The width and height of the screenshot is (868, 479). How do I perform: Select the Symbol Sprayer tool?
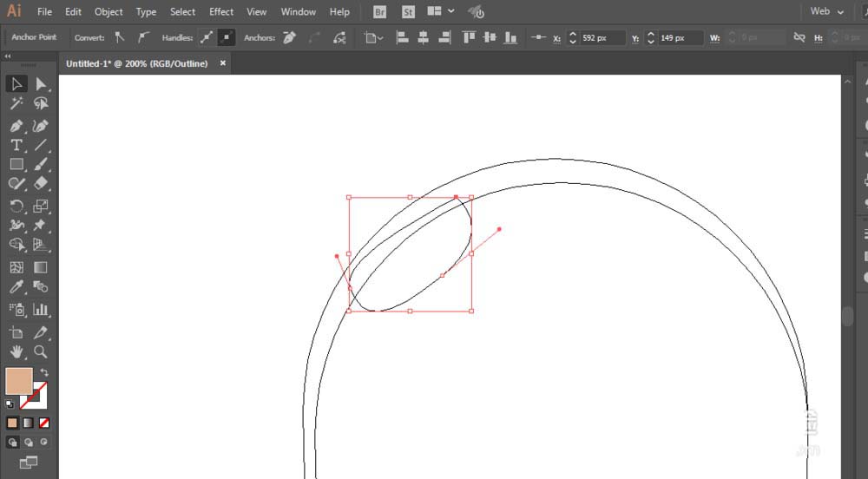16,309
